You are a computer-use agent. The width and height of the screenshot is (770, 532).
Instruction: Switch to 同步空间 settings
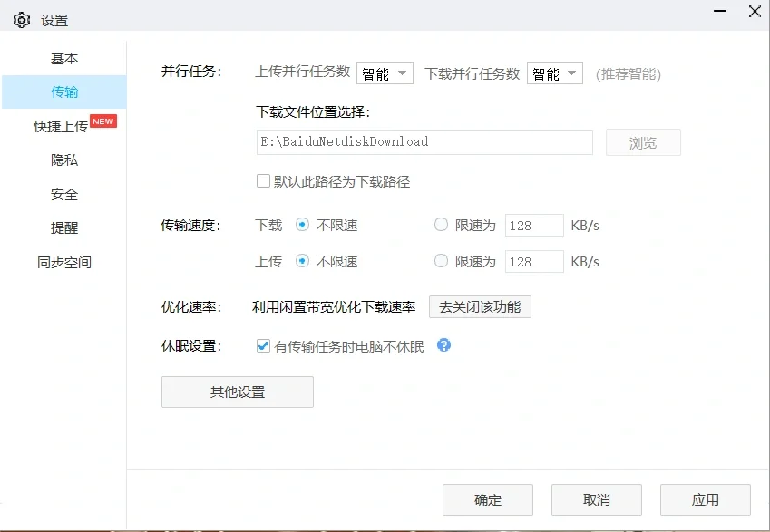[x=64, y=262]
